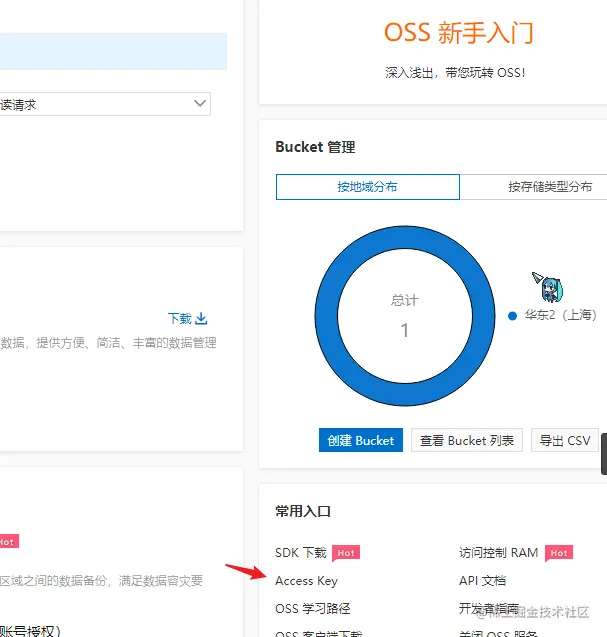Open the Access Key link
Viewport: 607px width, 637px height.
[x=306, y=581]
